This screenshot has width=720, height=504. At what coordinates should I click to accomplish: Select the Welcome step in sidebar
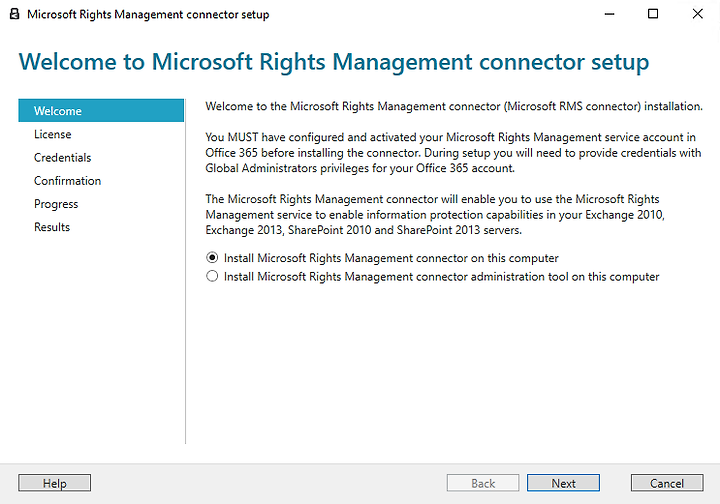[101, 111]
